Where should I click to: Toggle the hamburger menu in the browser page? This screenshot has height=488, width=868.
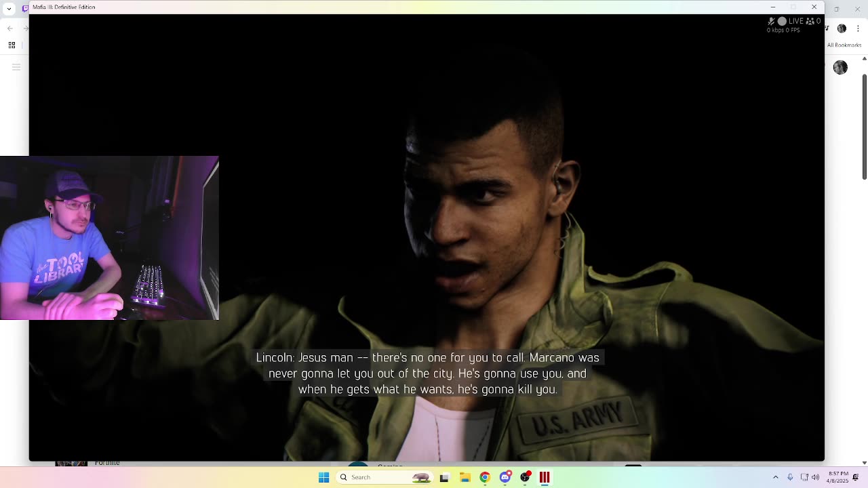pos(16,67)
